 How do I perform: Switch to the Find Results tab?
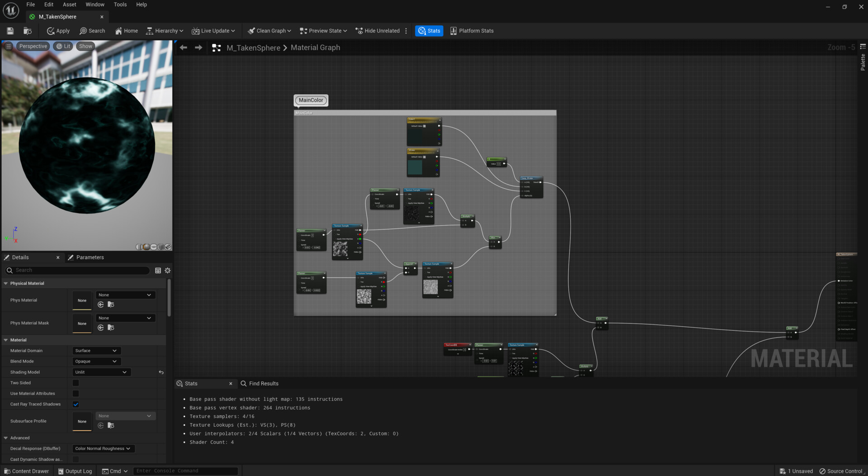click(263, 383)
